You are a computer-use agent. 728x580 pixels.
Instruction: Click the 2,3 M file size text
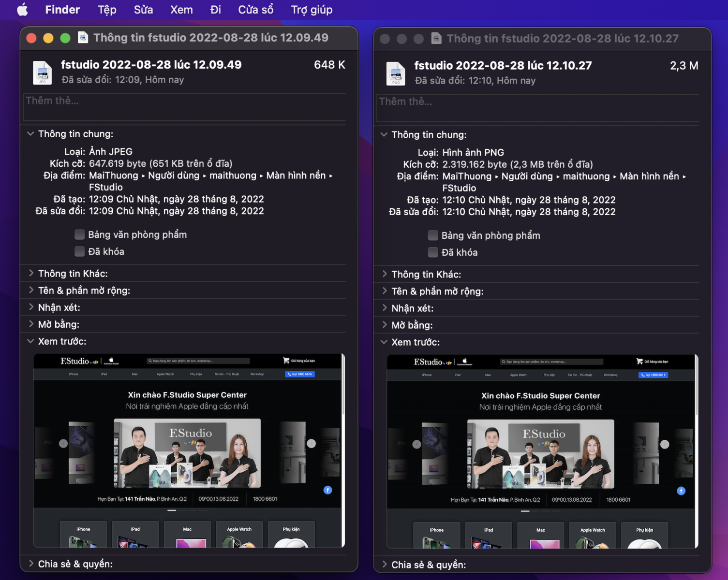(684, 66)
